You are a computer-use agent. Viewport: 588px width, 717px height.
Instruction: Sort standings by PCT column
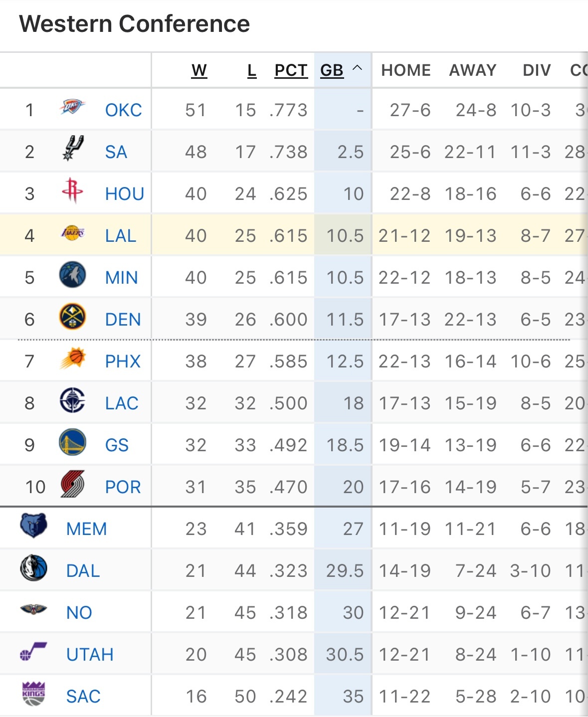[x=291, y=70]
